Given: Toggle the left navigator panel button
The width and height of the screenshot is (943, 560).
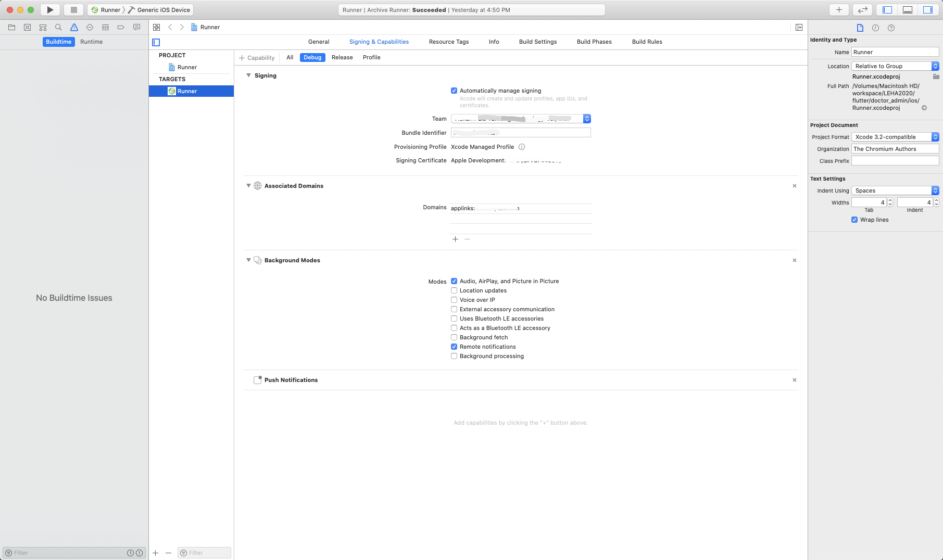Looking at the screenshot, I should coord(887,10).
